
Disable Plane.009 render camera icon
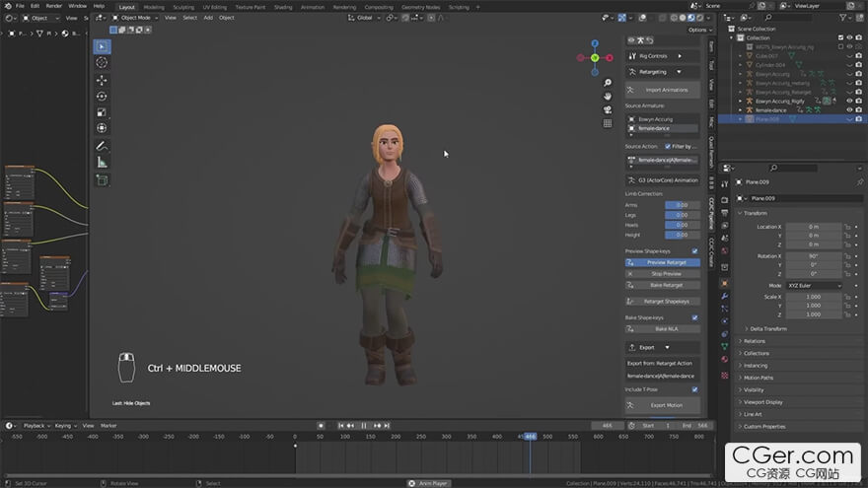(x=858, y=119)
